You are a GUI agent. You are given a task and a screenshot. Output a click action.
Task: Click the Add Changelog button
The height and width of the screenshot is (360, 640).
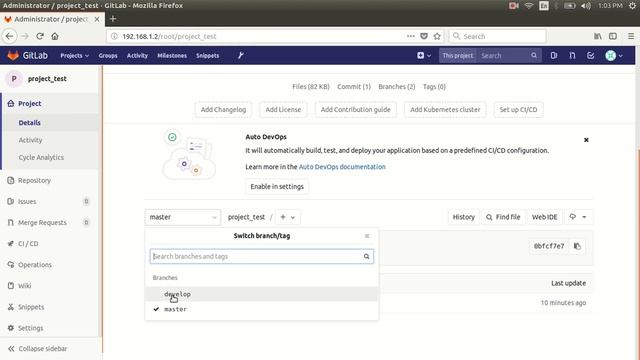pos(223,109)
